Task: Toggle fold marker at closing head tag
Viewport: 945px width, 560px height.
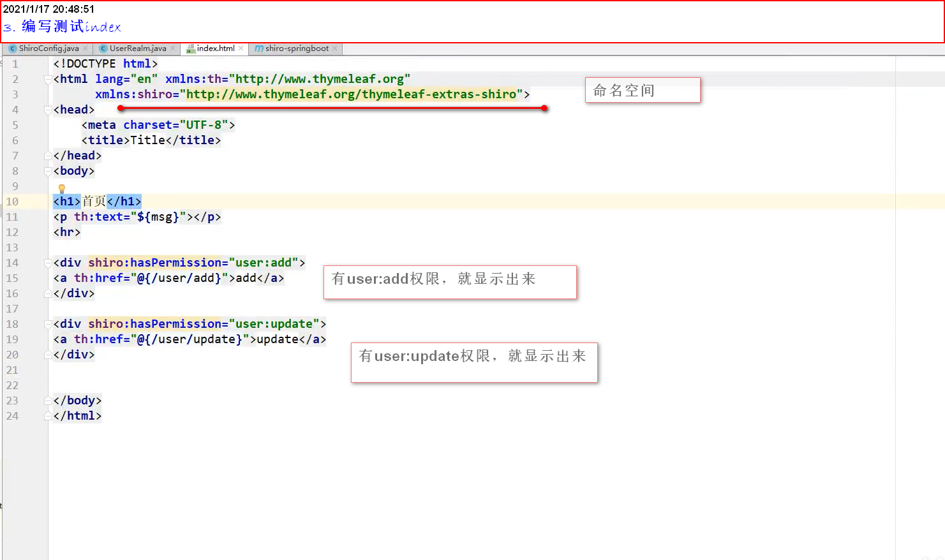Action: point(48,156)
